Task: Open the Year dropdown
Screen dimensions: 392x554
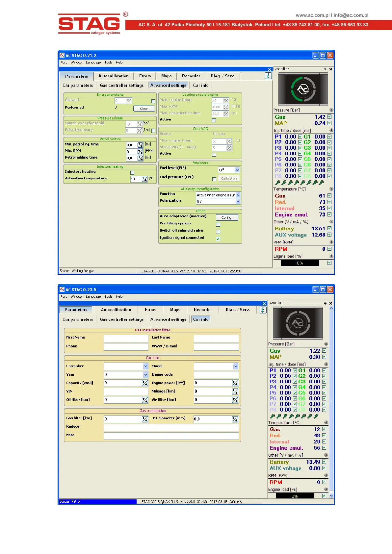Action: coord(145,375)
